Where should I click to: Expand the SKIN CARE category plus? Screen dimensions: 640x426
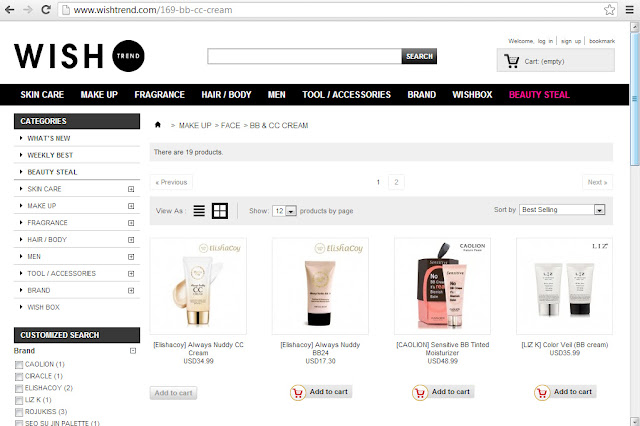coord(131,189)
